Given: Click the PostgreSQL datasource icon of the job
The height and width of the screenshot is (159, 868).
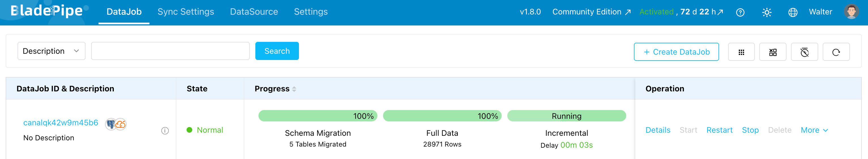Looking at the screenshot, I should click(x=110, y=124).
